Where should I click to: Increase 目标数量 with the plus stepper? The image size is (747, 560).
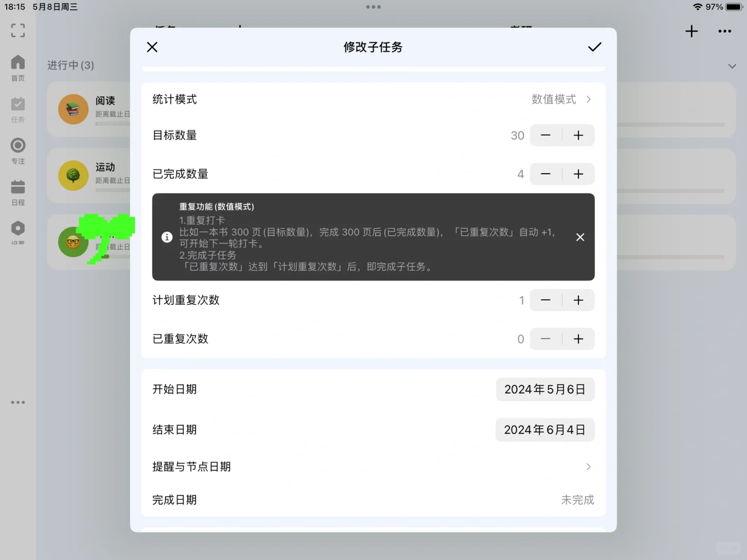579,135
